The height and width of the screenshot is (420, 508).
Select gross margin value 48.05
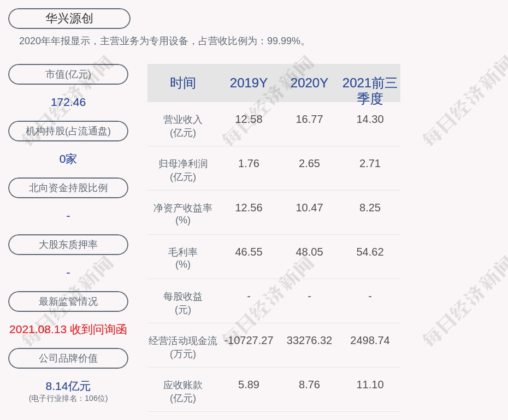point(309,252)
